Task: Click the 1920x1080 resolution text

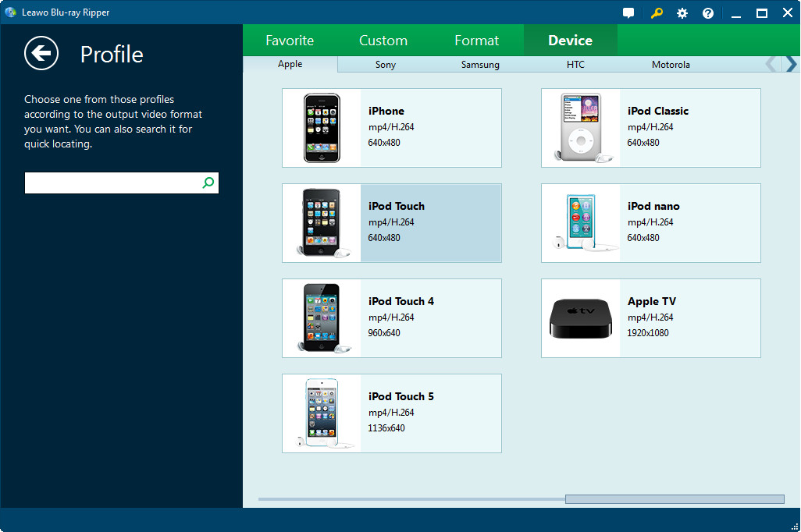Action: click(x=648, y=333)
